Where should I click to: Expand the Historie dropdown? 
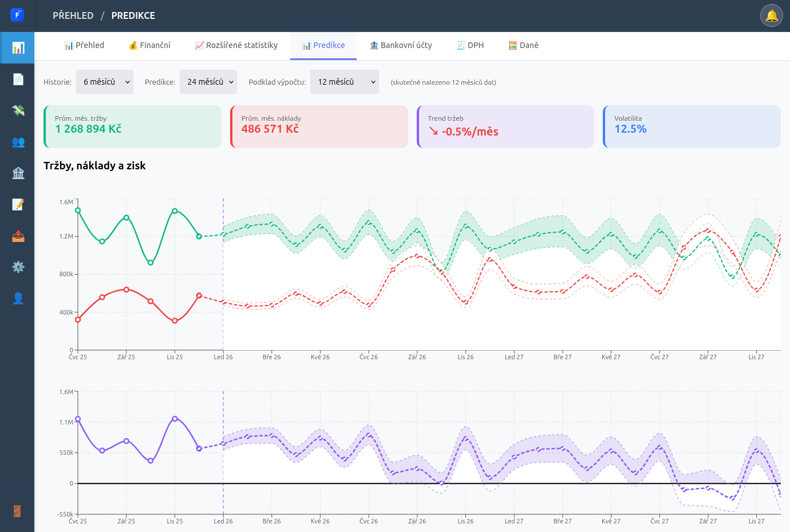pos(105,82)
